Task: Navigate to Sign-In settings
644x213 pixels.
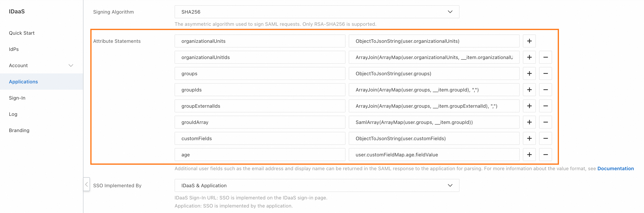Action: click(17, 98)
